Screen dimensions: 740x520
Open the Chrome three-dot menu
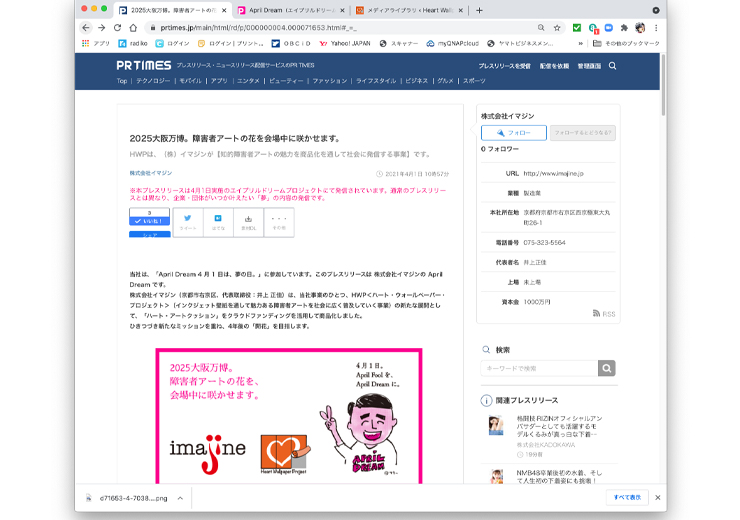click(656, 28)
